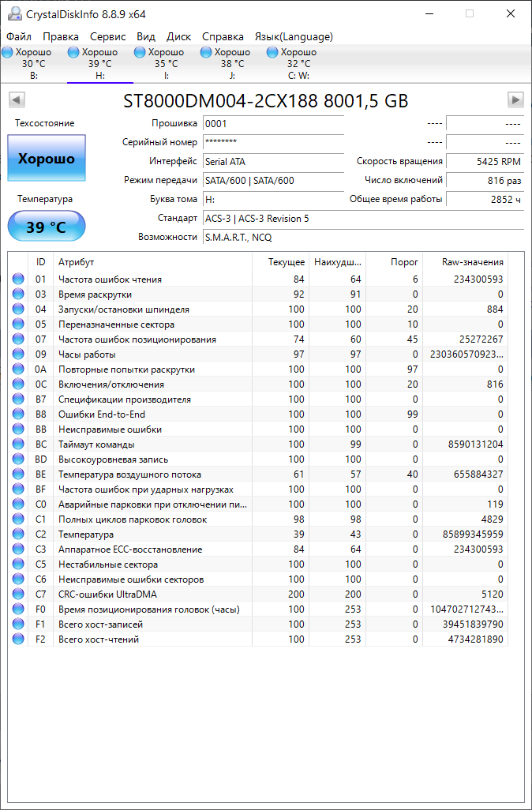Select row Неисправимые ошибки

point(258,429)
